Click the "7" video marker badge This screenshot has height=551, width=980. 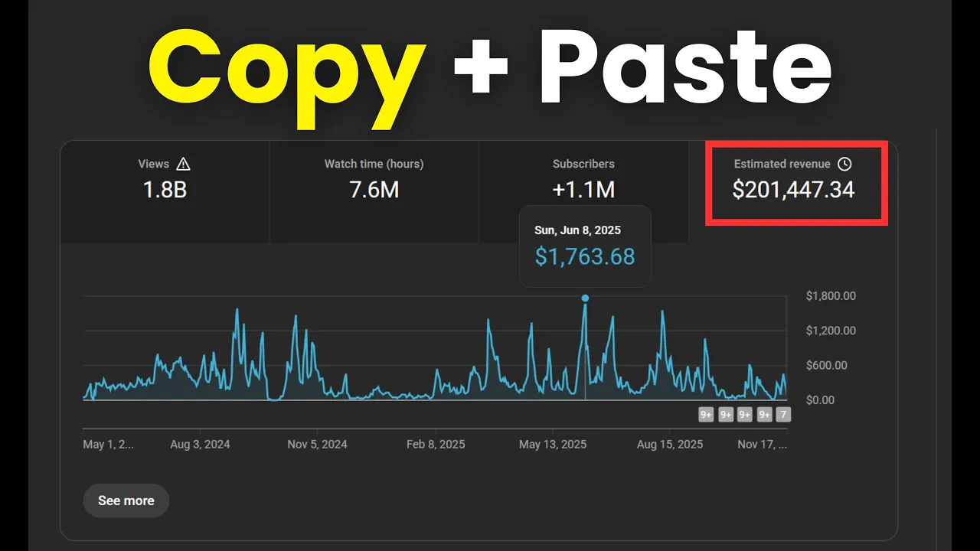pos(782,415)
